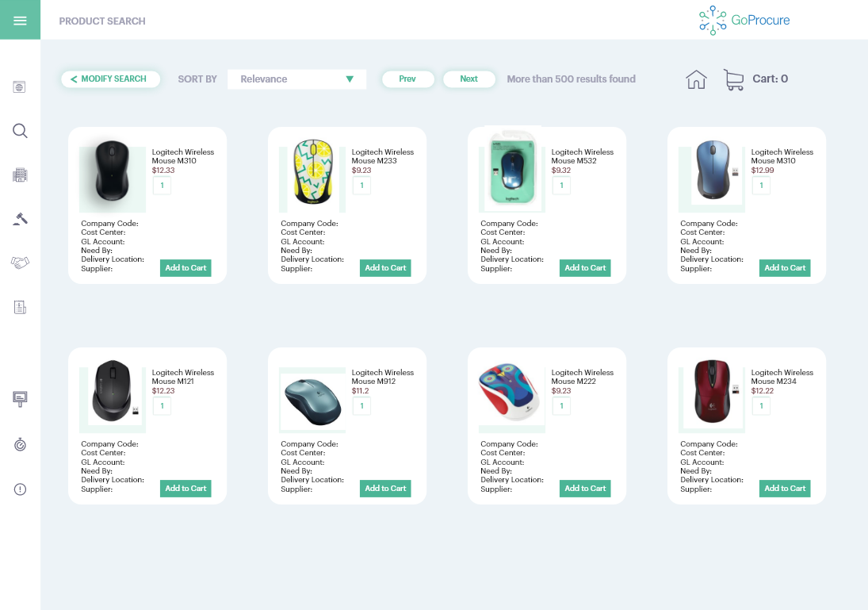The image size is (868, 610).
Task: Add Mouse M912 to cart
Action: (x=385, y=489)
